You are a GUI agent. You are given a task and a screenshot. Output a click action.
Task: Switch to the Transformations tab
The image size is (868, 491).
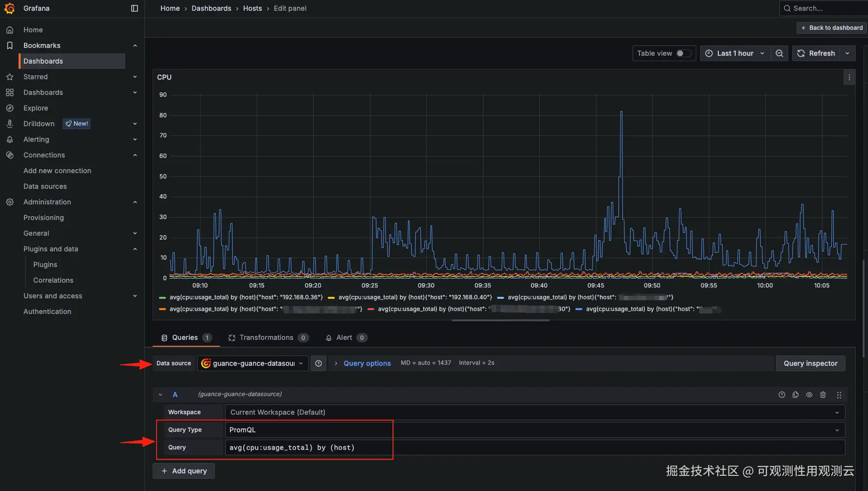[266, 337]
